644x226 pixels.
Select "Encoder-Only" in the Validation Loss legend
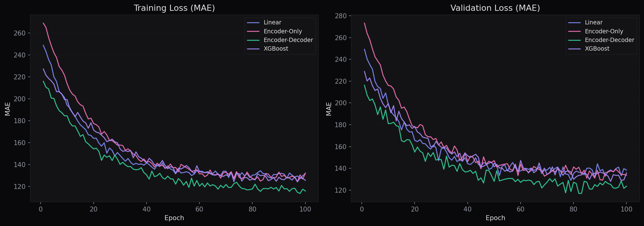[x=604, y=31]
